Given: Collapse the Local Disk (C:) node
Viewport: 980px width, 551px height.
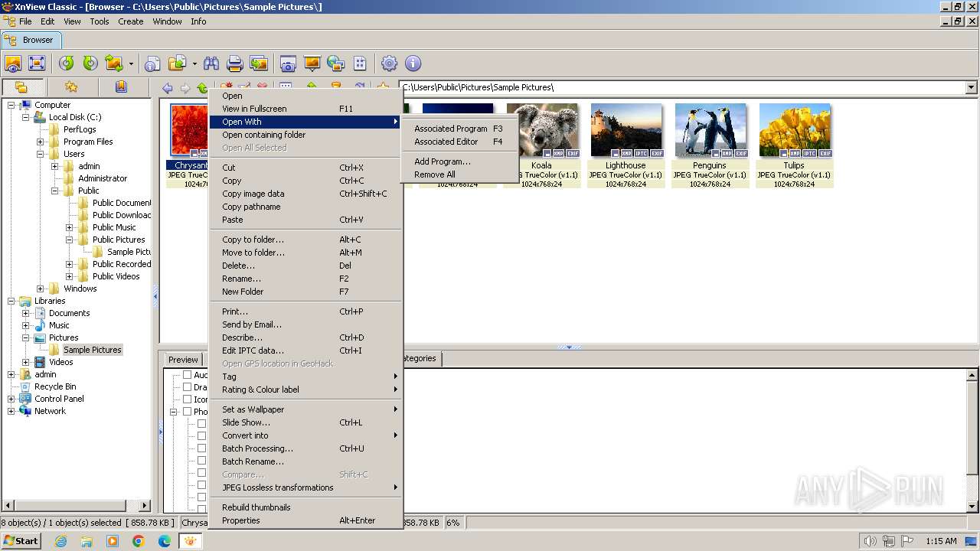Looking at the screenshot, I should coord(26,117).
